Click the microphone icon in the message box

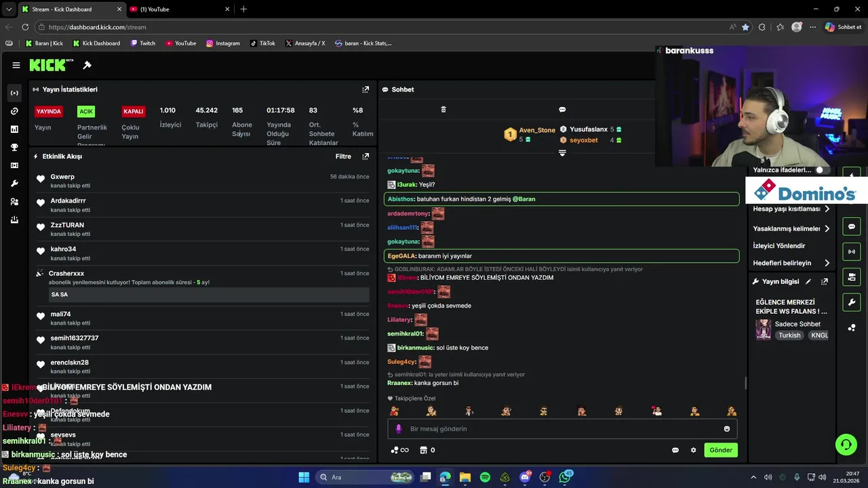click(x=399, y=429)
